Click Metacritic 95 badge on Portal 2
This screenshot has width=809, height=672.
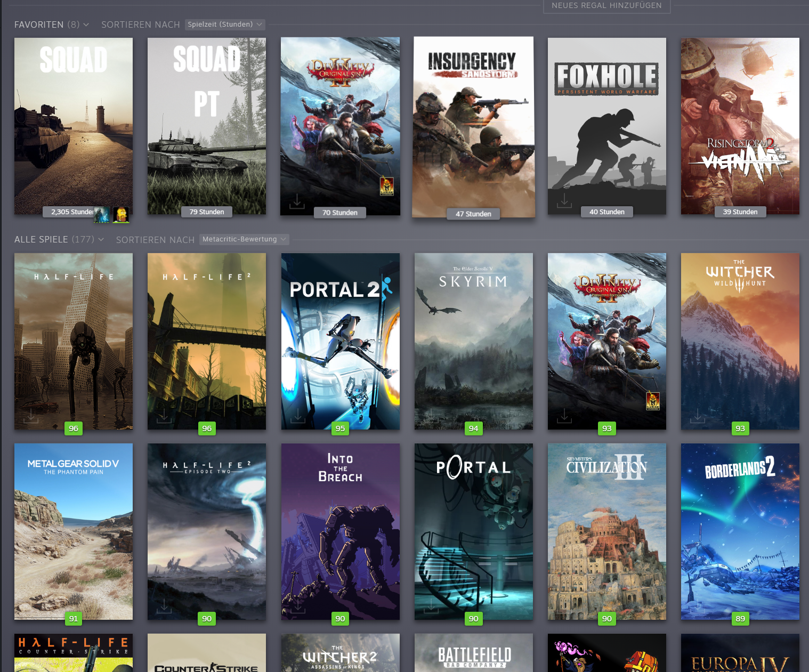(x=340, y=428)
